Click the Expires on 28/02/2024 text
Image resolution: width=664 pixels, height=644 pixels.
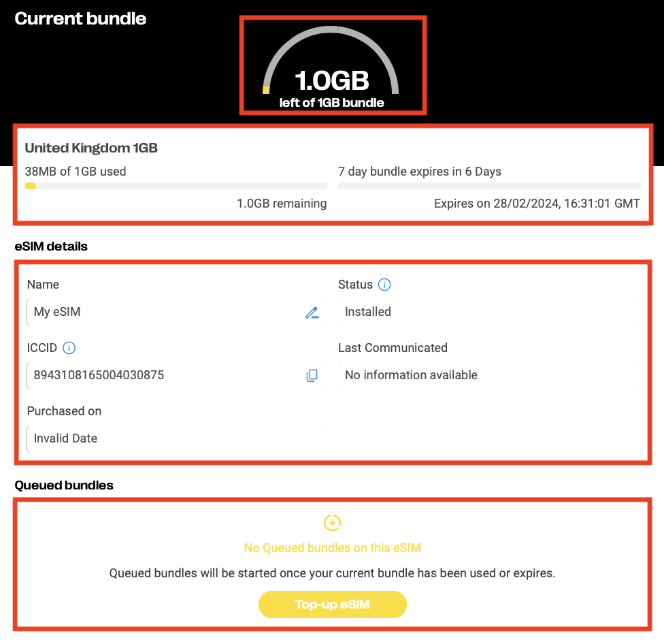(x=537, y=204)
